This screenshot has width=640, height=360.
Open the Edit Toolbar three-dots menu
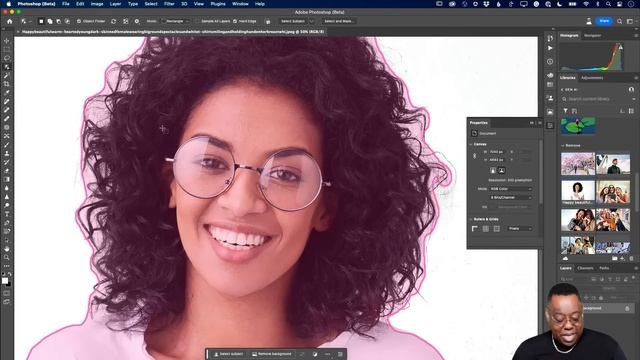point(7,266)
